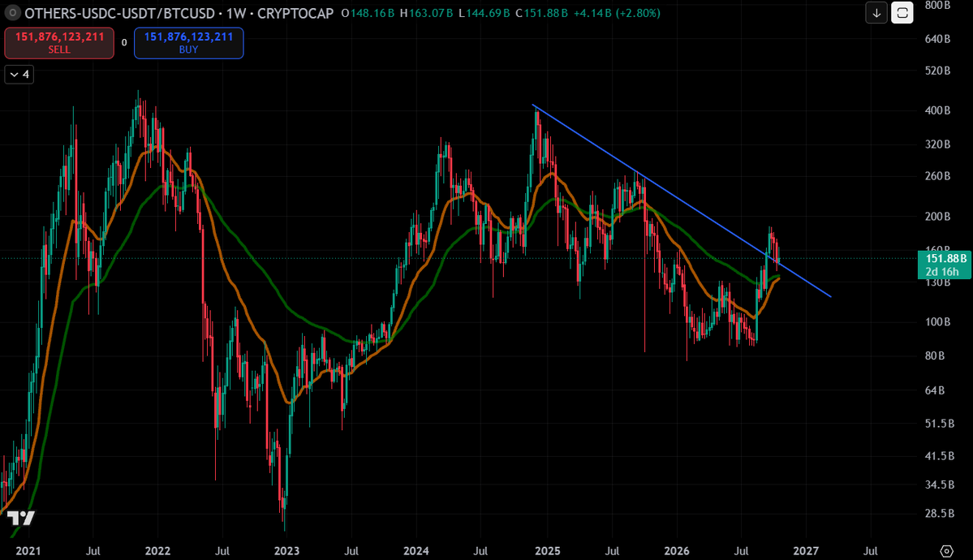Open chart settings via the bottom-right gear icon
The height and width of the screenshot is (560, 973).
(946, 551)
